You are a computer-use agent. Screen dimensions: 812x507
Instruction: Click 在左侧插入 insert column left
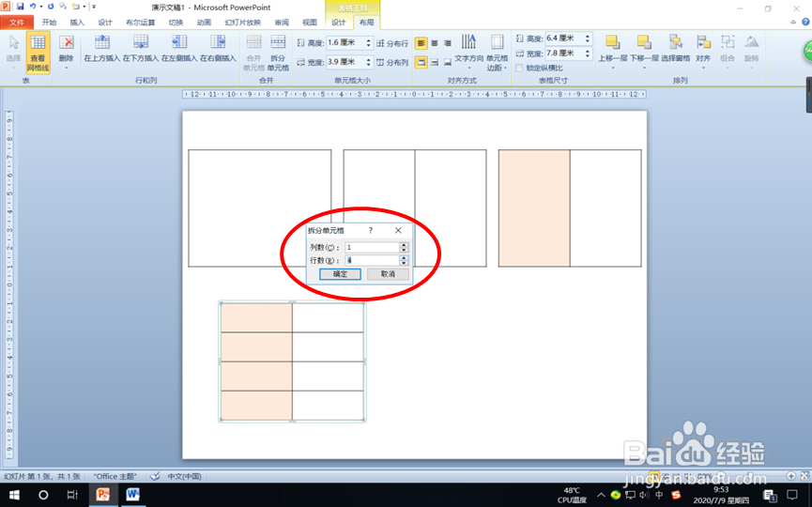179,49
